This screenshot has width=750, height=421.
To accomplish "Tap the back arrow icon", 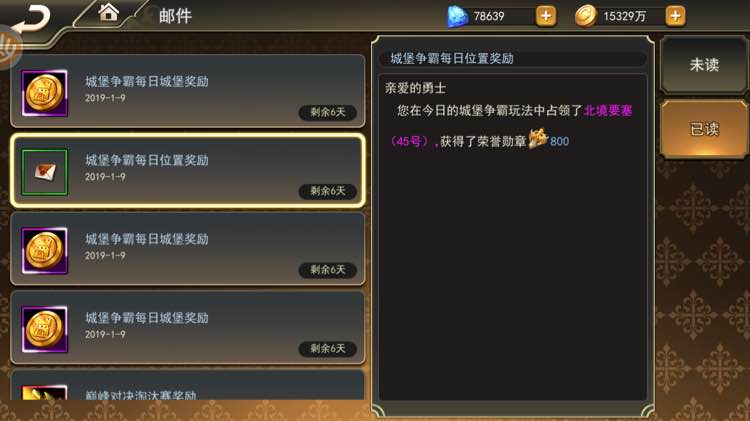I will [x=32, y=18].
